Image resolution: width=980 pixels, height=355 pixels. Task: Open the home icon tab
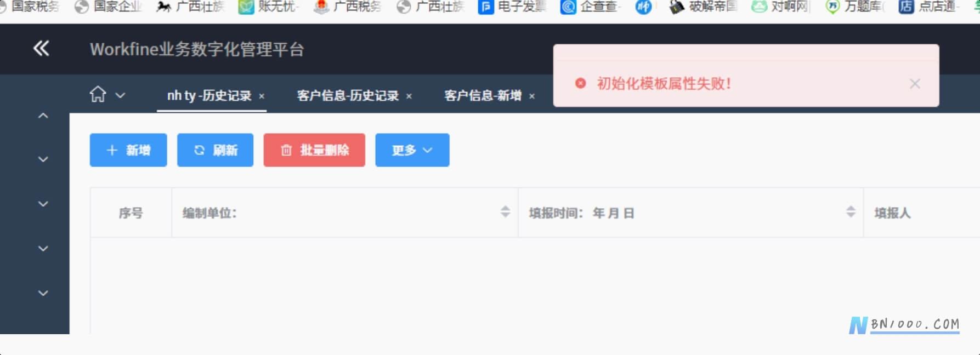click(98, 95)
